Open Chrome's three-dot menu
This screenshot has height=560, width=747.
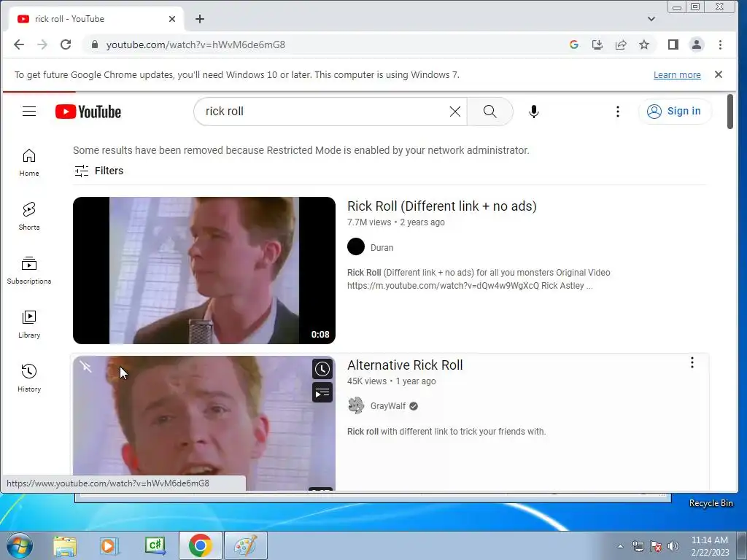pyautogui.click(x=720, y=44)
